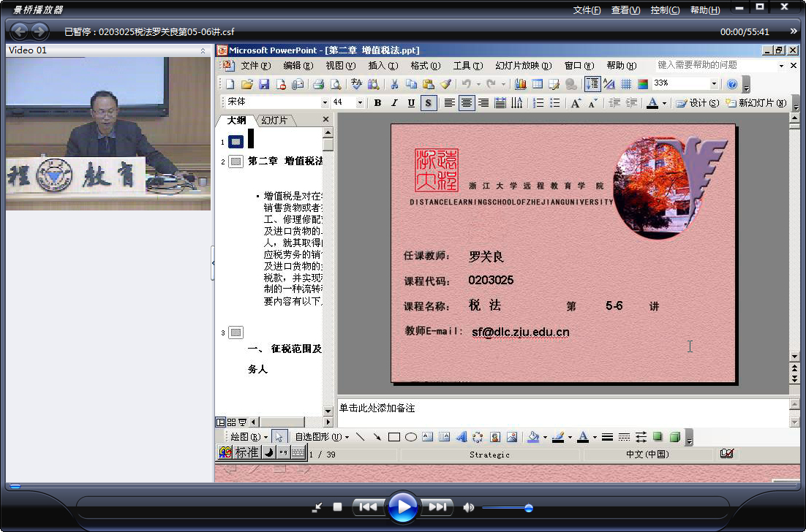This screenshot has width=806, height=532.
Task: Click the Save floppy-disk icon in PowerPoint
Action: tap(264, 84)
